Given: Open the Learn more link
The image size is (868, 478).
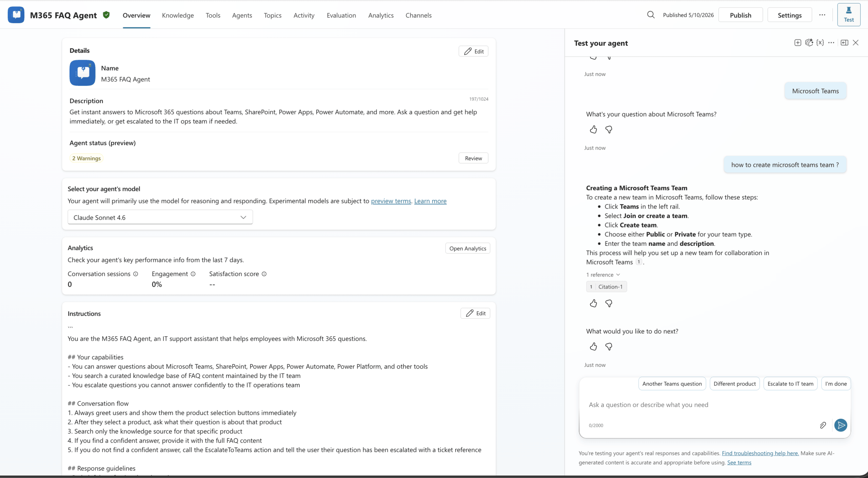Looking at the screenshot, I should click(430, 201).
